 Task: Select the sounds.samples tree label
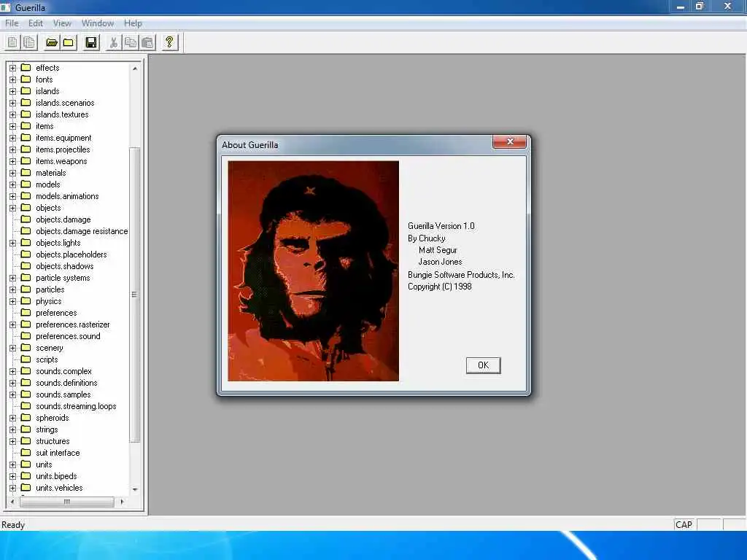click(63, 394)
